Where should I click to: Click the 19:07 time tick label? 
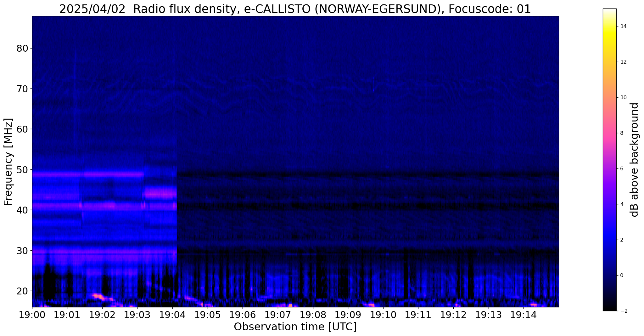tap(278, 315)
